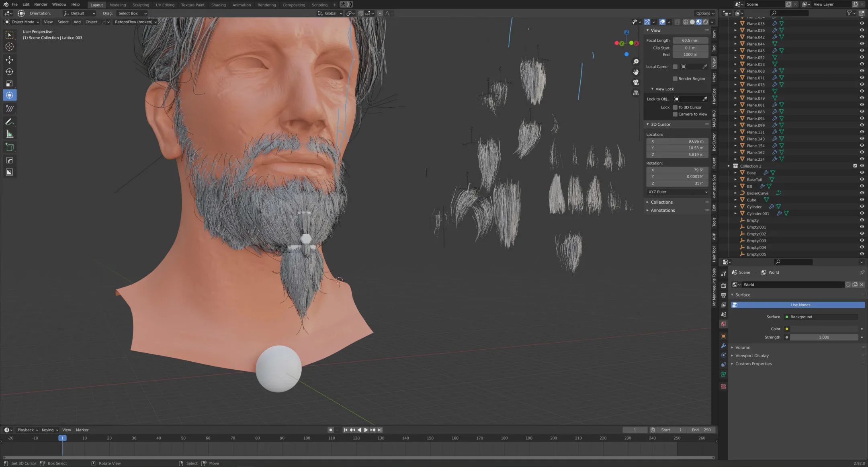Open the Render menu
Image resolution: width=868 pixels, height=467 pixels.
[x=41, y=4]
